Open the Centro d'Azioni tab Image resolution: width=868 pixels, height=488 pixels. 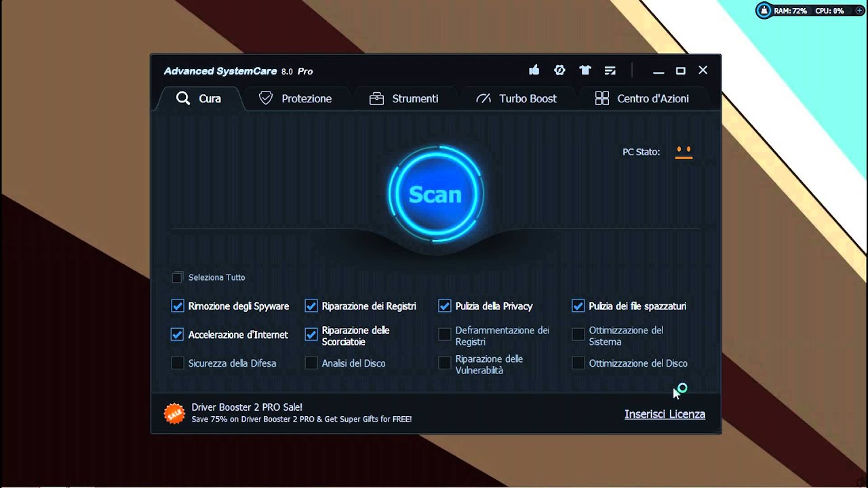tap(642, 98)
